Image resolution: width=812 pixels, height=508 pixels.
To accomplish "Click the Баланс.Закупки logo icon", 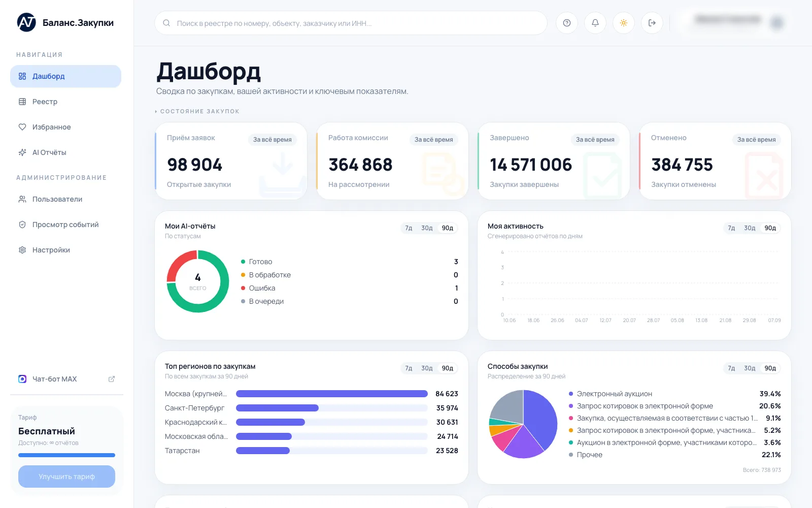I will coord(26,22).
